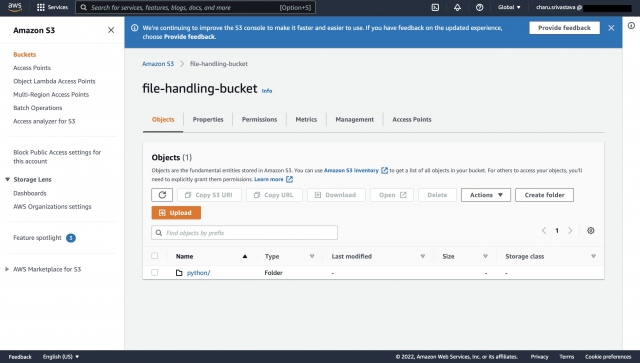Open the python/ folder link
Image resolution: width=640 pixels, height=363 pixels.
click(x=198, y=273)
